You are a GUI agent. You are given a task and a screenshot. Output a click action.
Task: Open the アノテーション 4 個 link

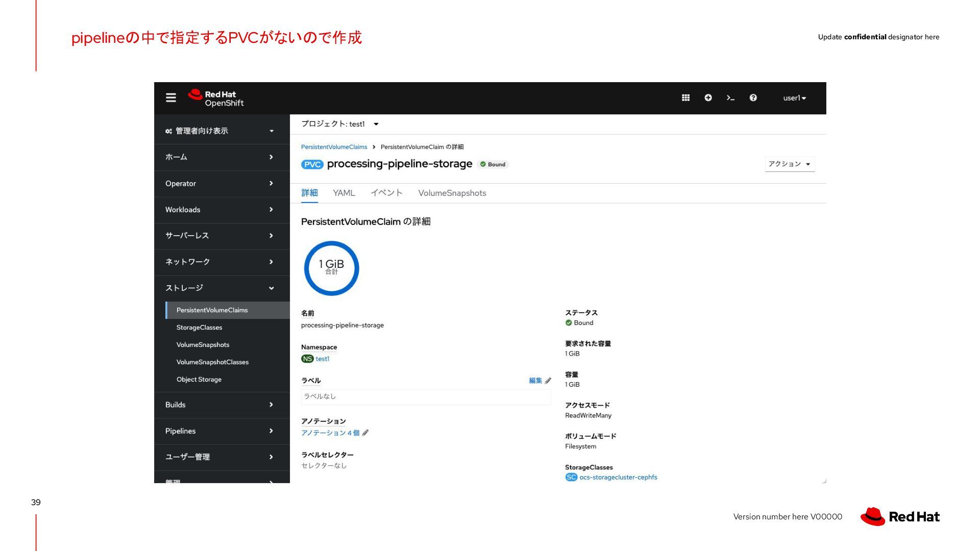point(330,433)
